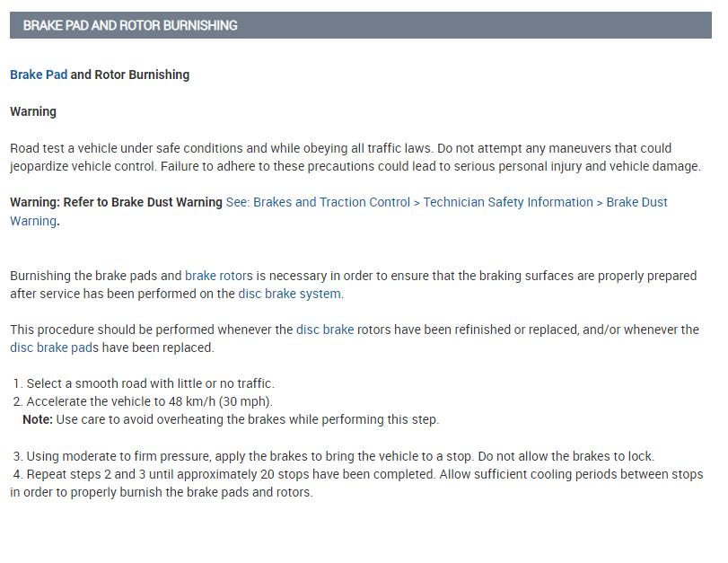Click 'Warning: Refer to Brake Dust Warning' bold text
728x563 pixels.
[117, 202]
